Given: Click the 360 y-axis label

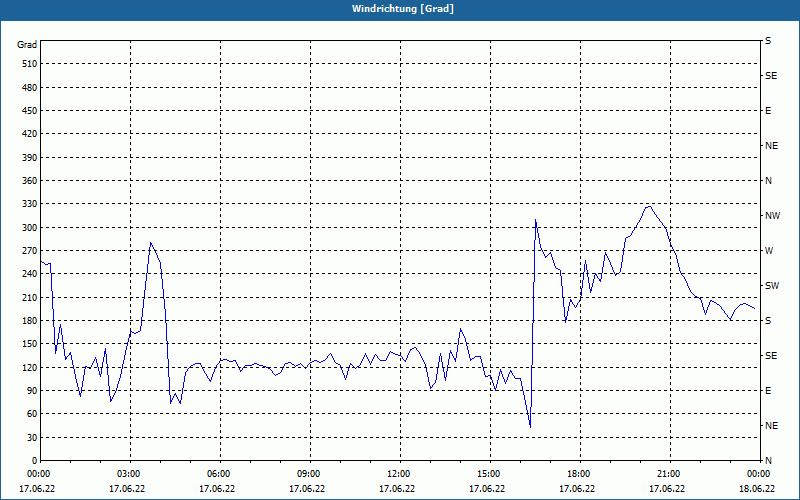Looking at the screenshot, I should (x=30, y=181).
